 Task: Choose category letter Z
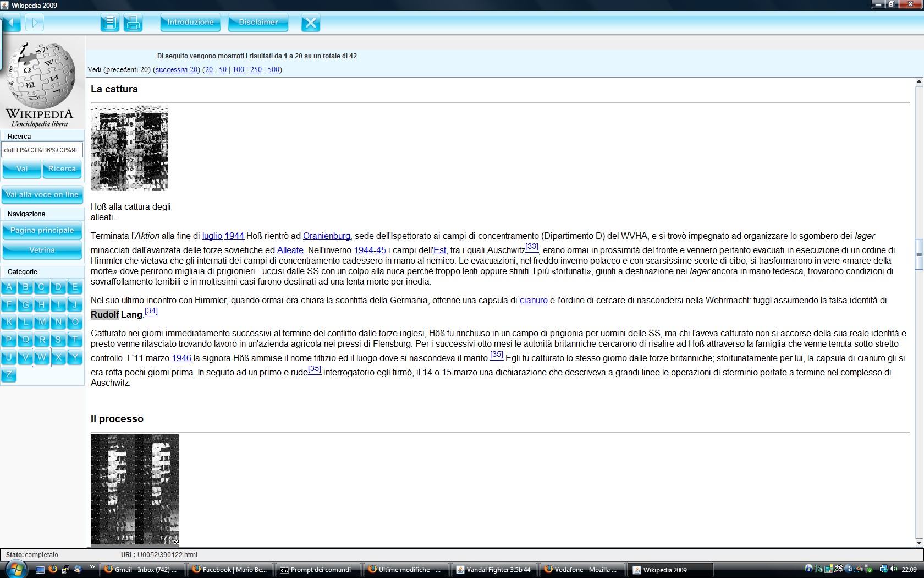click(9, 374)
